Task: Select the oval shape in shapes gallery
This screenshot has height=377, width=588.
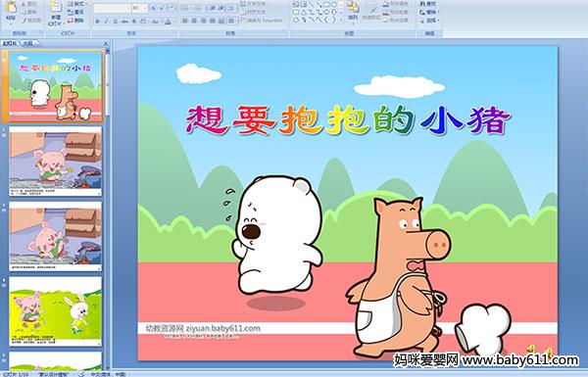Action: click(335, 5)
